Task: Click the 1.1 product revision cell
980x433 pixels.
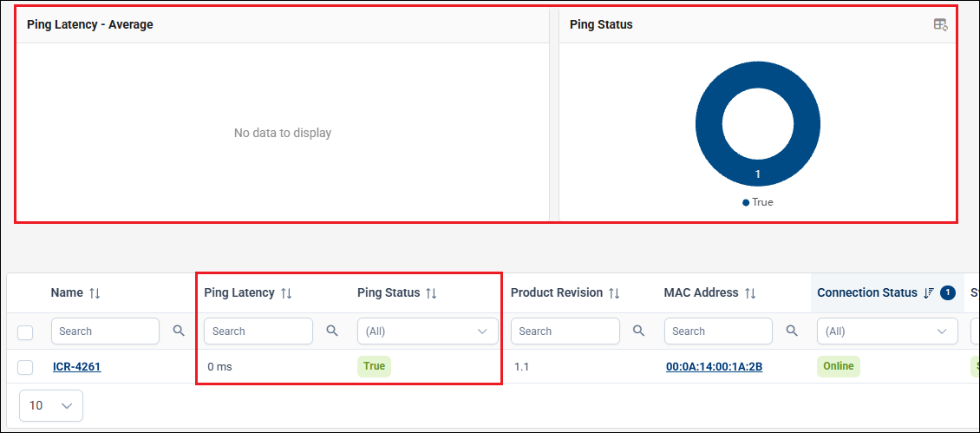Action: [522, 367]
